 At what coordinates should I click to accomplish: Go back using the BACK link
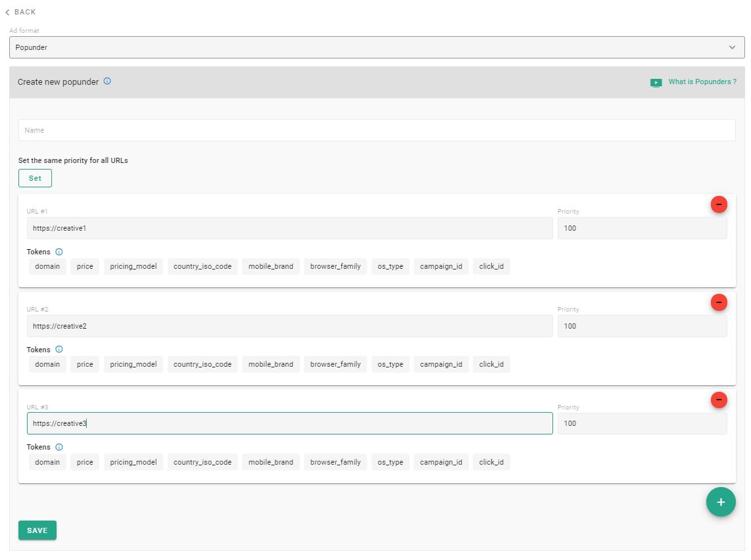click(x=20, y=12)
